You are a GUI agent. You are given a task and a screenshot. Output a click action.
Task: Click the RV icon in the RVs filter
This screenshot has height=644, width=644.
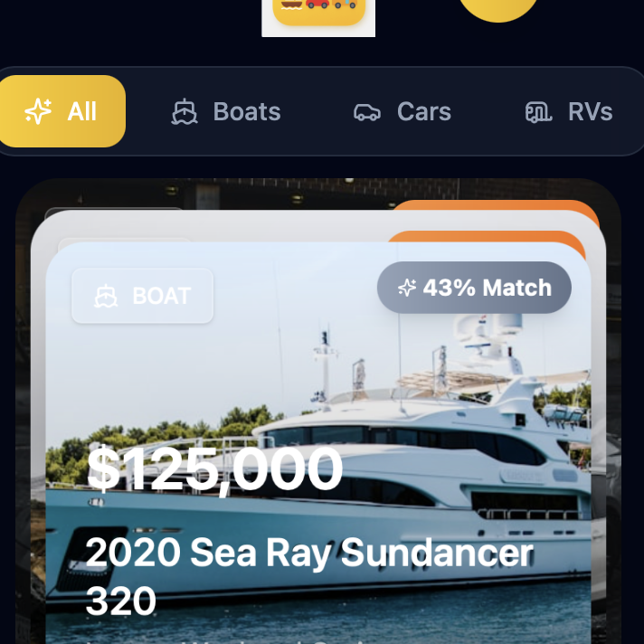[539, 112]
